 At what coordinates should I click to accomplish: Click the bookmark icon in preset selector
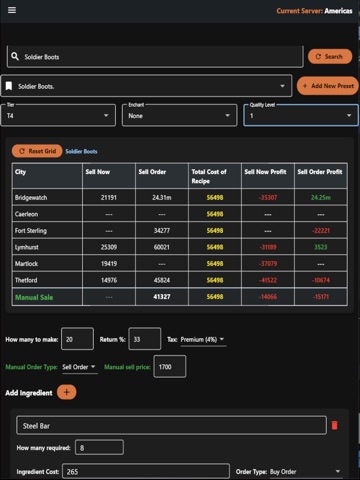(9, 86)
